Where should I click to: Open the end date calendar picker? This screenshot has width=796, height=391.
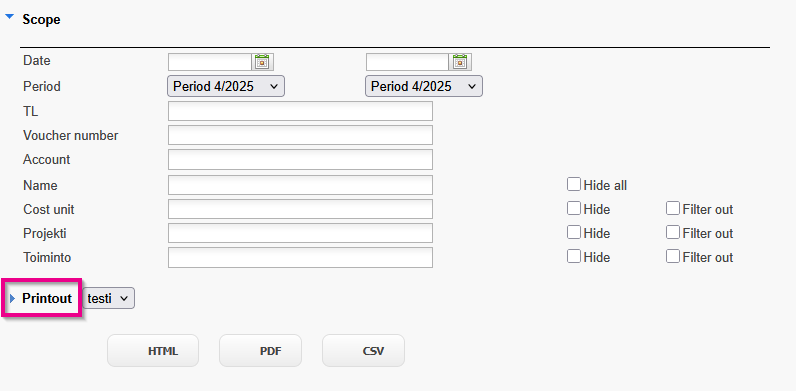(460, 61)
